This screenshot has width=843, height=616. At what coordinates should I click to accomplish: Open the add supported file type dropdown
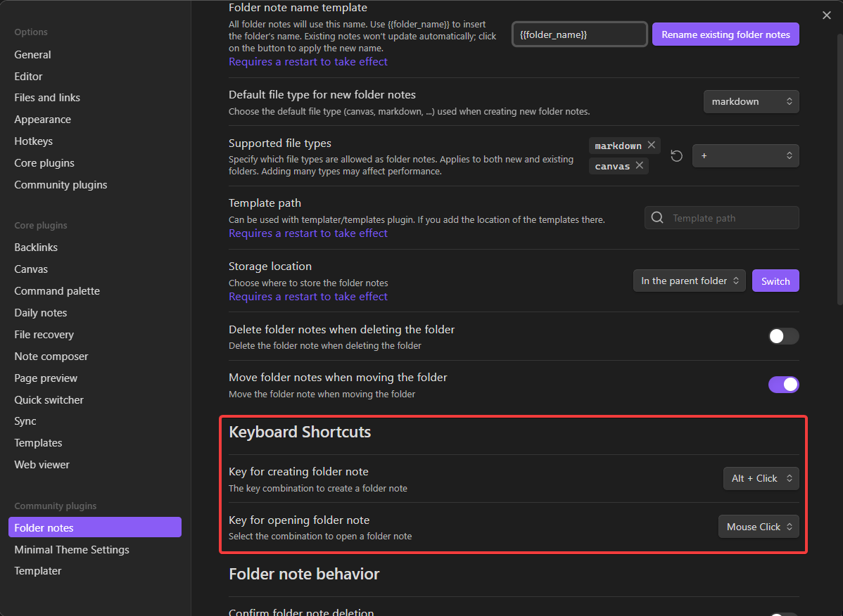pos(745,155)
